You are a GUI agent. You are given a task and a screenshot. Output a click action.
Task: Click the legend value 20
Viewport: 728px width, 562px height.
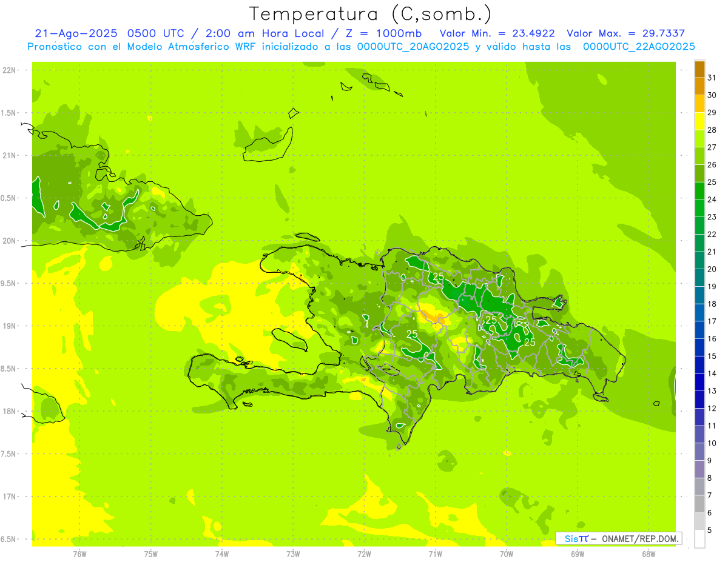coord(712,269)
